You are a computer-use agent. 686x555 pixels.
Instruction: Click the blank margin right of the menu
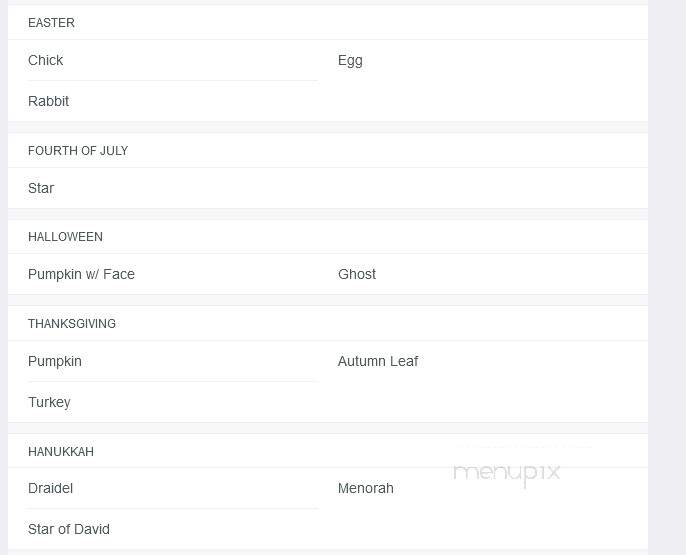667,277
